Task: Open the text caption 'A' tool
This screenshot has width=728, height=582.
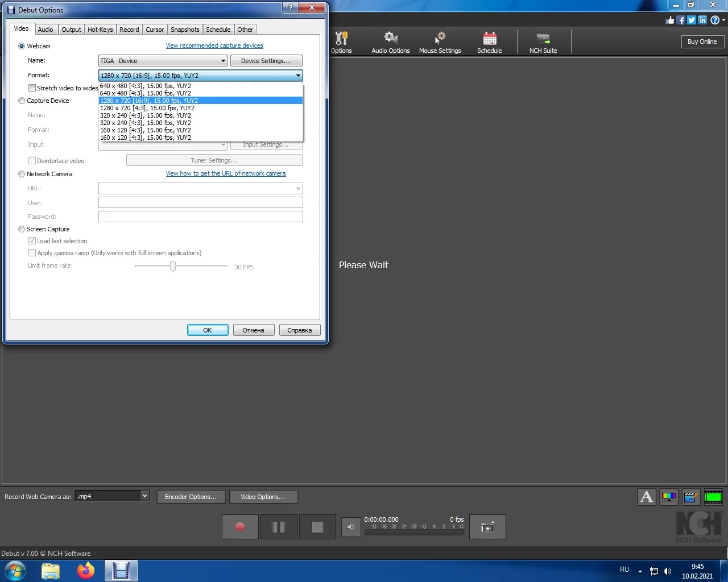Action: coord(647,497)
